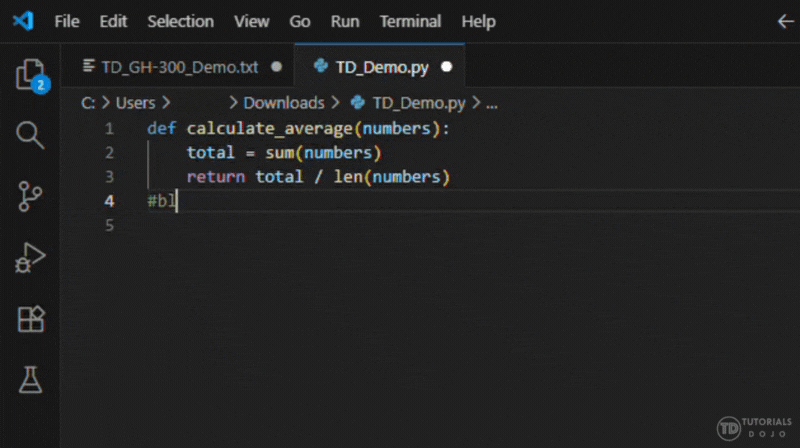This screenshot has width=800, height=448.
Task: Open the Search view icon
Action: click(30, 135)
